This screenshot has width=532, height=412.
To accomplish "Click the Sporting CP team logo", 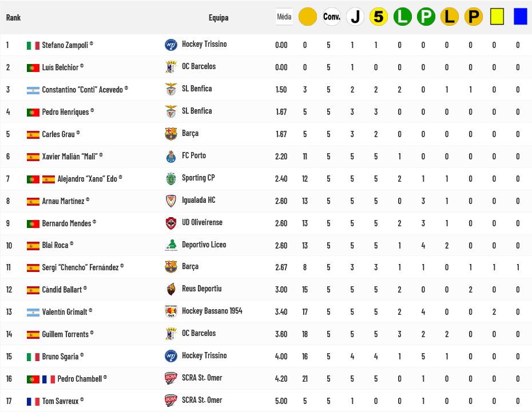I will [170, 178].
